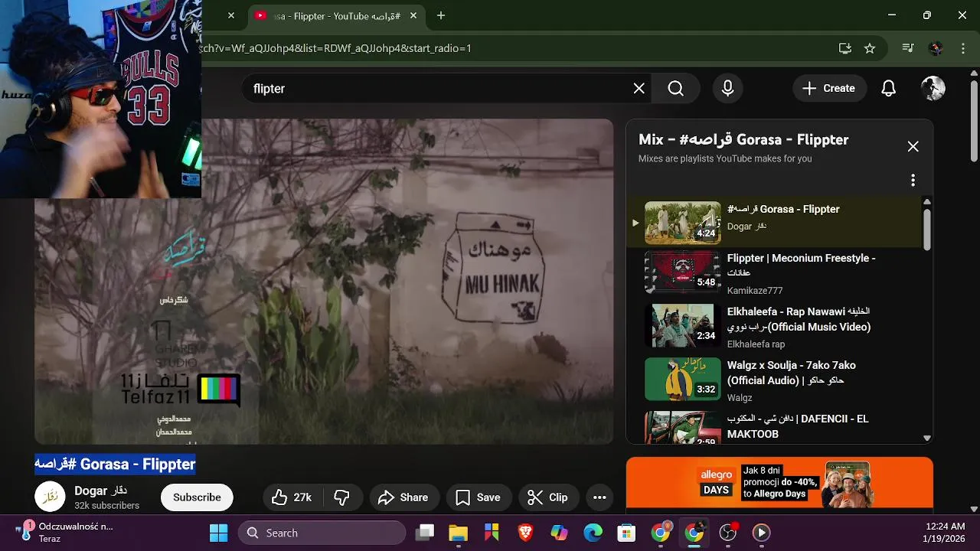
Task: Open File Explorer from the taskbar
Action: tap(458, 533)
